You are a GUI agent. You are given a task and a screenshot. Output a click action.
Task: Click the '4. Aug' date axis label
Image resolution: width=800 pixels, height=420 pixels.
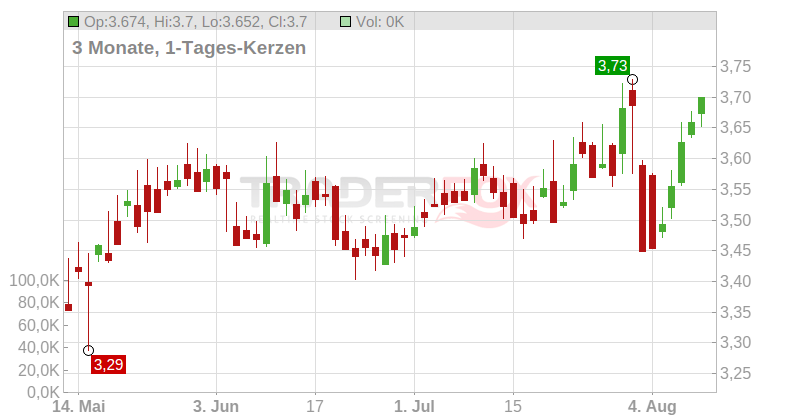tap(652, 407)
